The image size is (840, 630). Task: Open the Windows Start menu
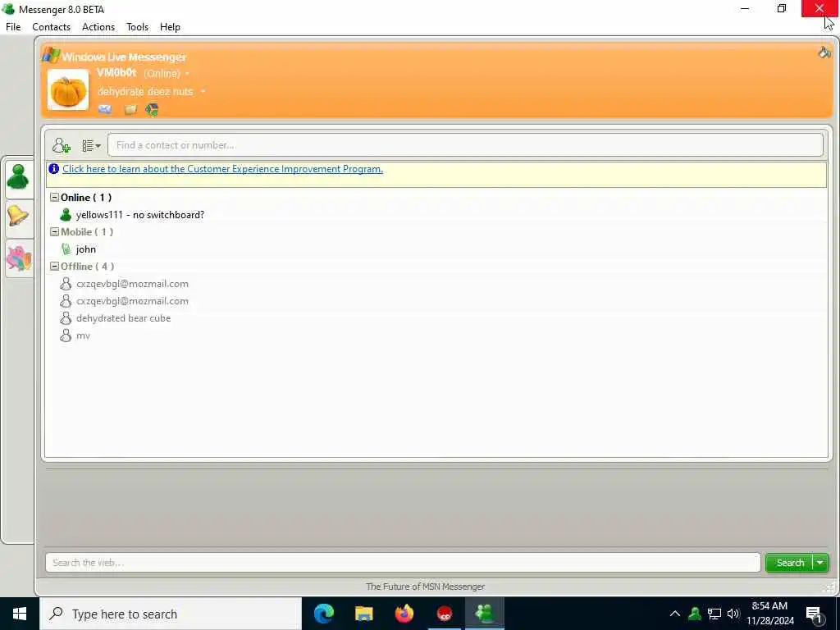(20, 614)
